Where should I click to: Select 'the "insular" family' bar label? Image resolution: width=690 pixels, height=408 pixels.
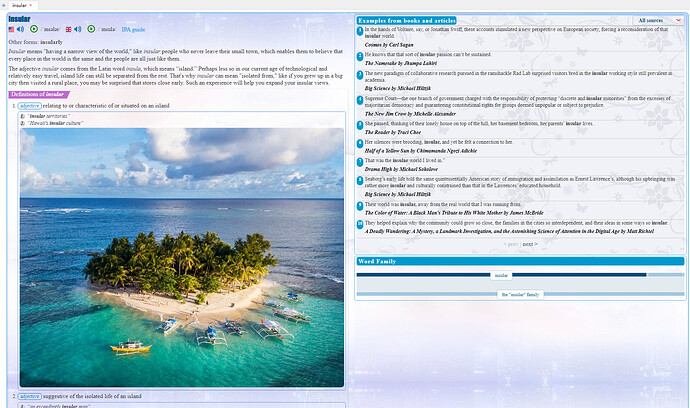click(x=520, y=295)
